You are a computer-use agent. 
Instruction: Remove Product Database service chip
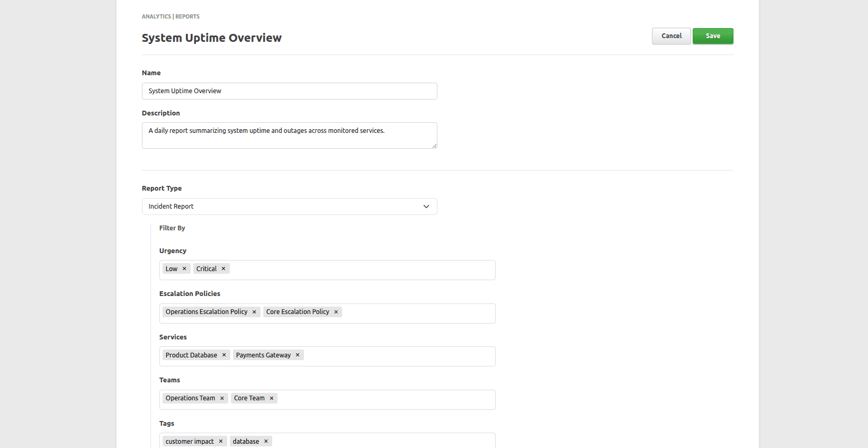pyautogui.click(x=224, y=355)
